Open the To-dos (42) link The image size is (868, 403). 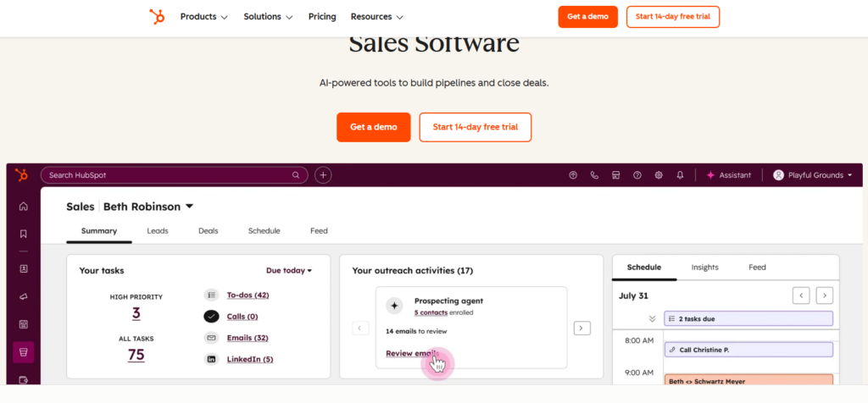[248, 295]
